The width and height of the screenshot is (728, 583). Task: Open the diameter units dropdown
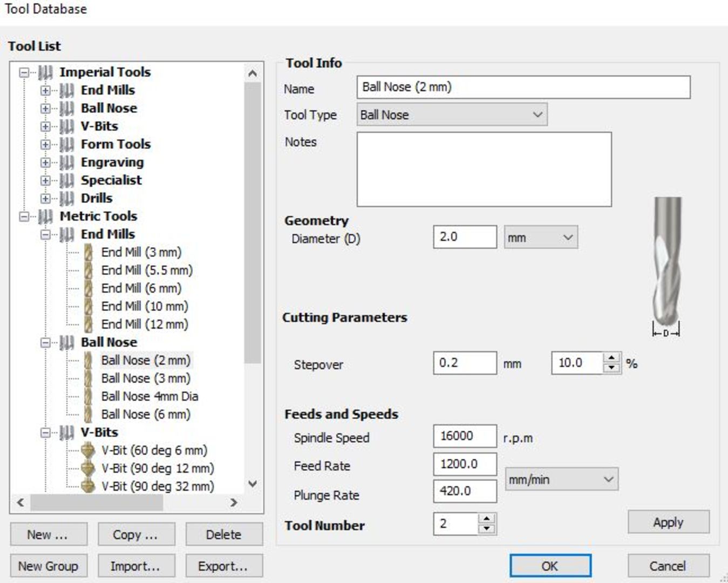(540, 238)
